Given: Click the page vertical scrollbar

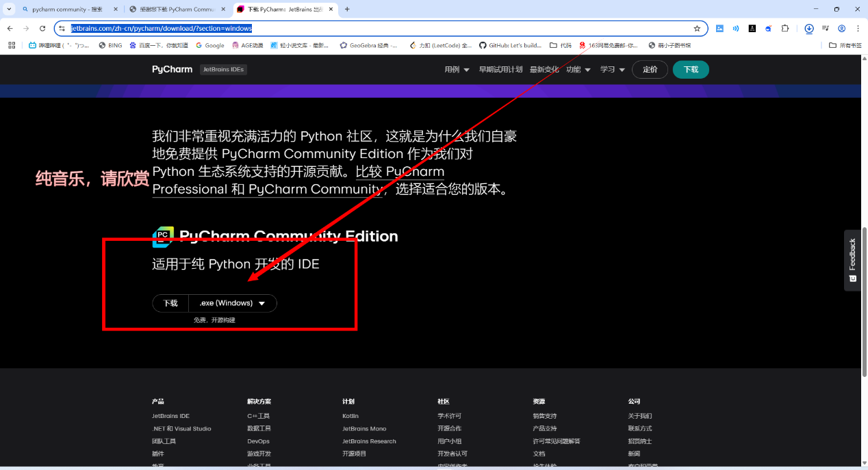Looking at the screenshot, I should (864, 301).
